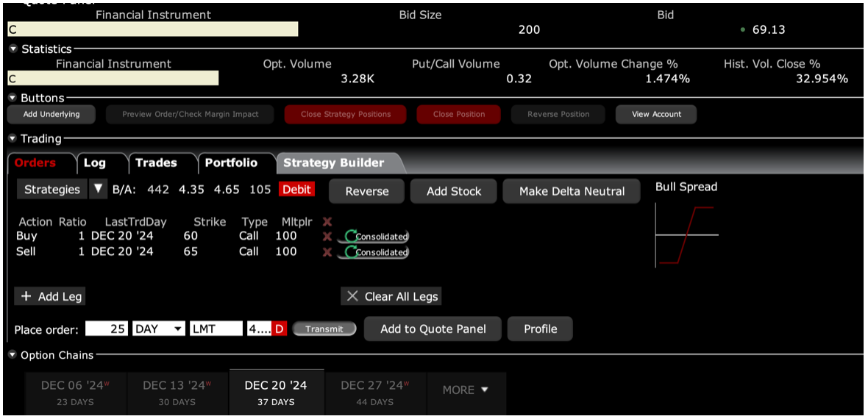Click Consolidated refresh icon on Sell leg
Image resolution: width=868 pixels, height=419 pixels.
pyautogui.click(x=351, y=252)
